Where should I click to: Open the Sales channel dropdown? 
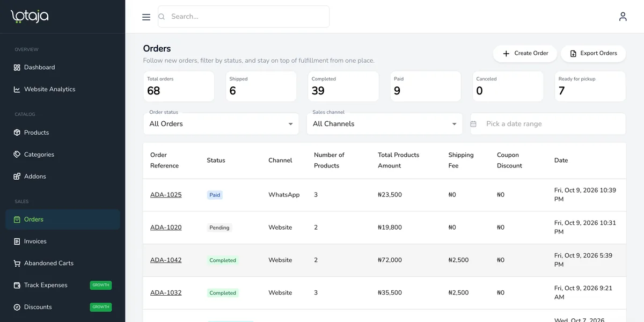384,124
